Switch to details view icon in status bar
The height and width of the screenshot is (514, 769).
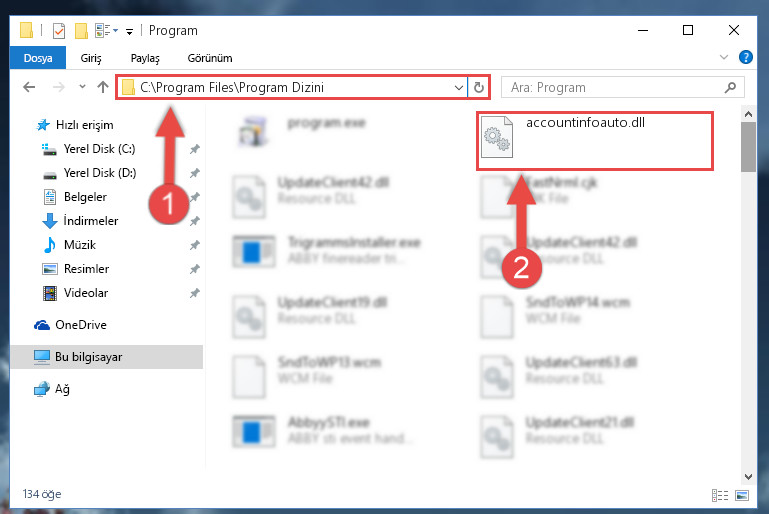719,495
